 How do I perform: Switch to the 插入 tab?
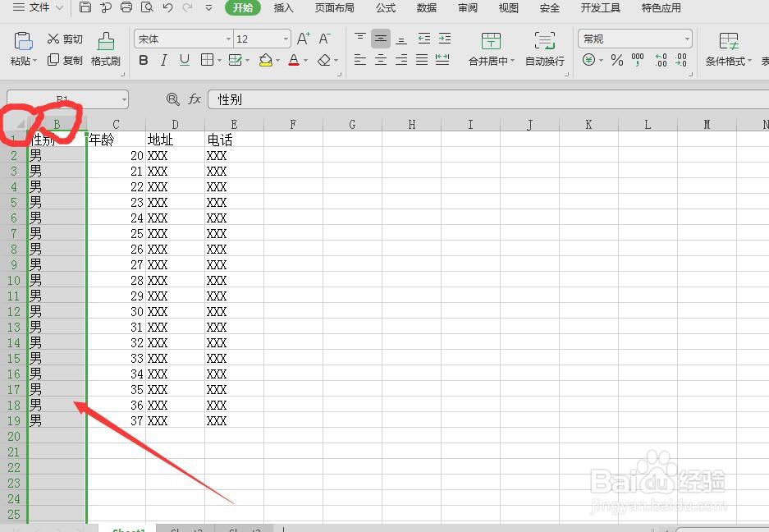pos(283,8)
